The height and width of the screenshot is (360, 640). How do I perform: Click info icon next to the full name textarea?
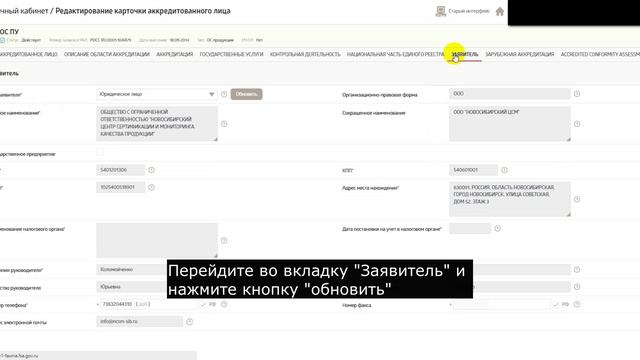coord(224,124)
